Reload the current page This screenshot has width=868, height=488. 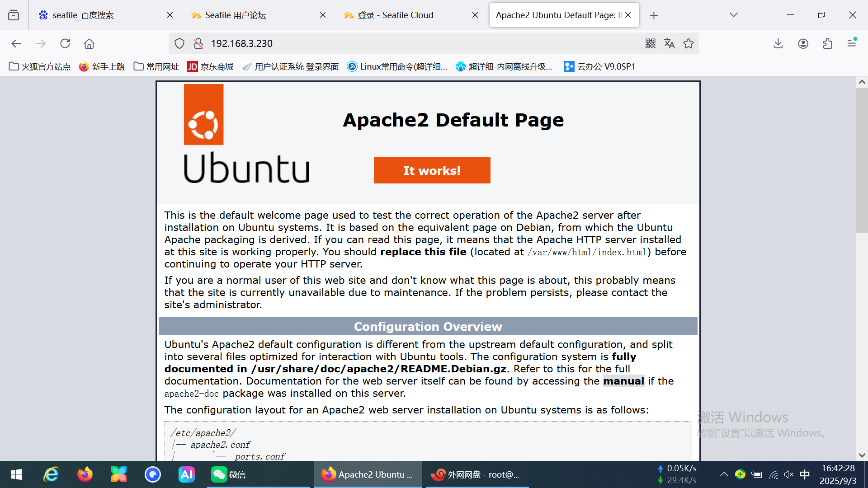click(65, 43)
